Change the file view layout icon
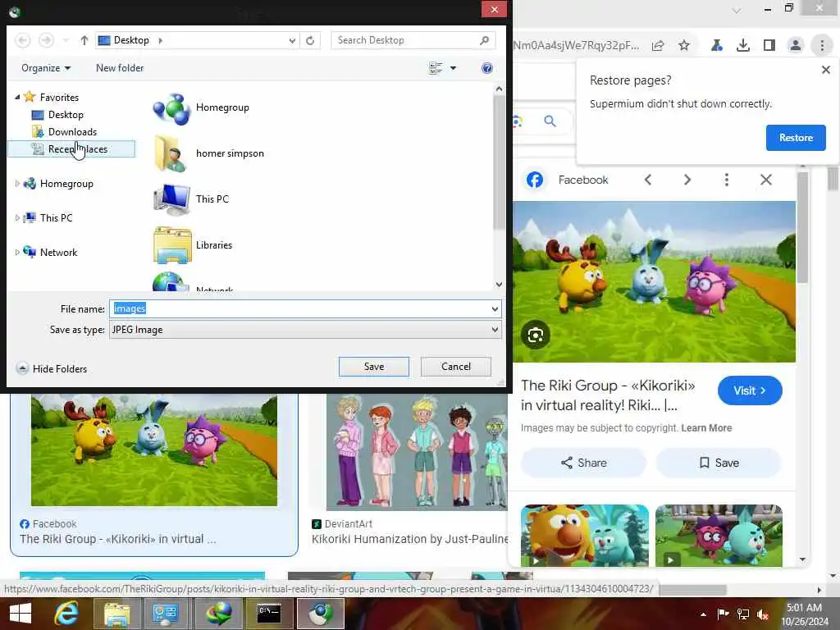The height and width of the screenshot is (630, 840). pos(436,68)
